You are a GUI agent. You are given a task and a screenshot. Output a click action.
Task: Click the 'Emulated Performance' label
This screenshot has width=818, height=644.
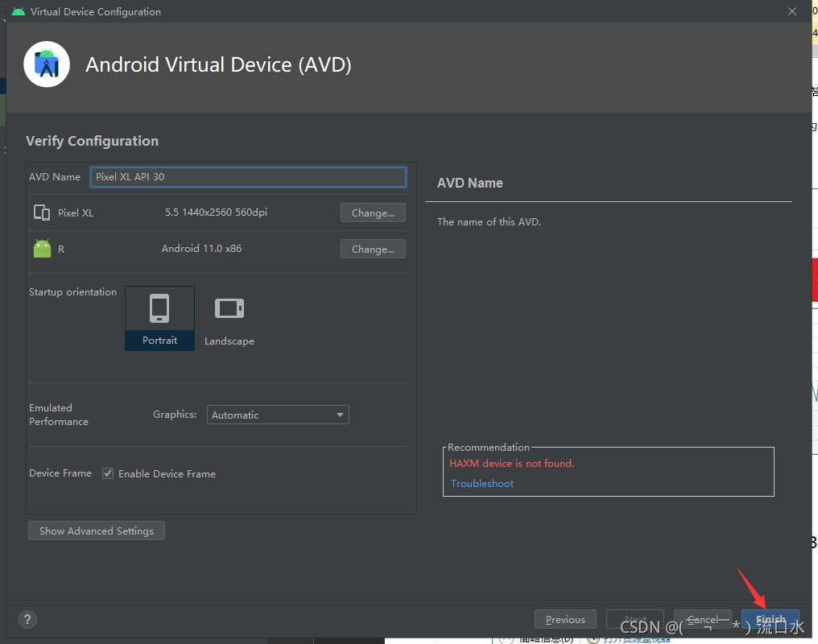pyautogui.click(x=59, y=415)
